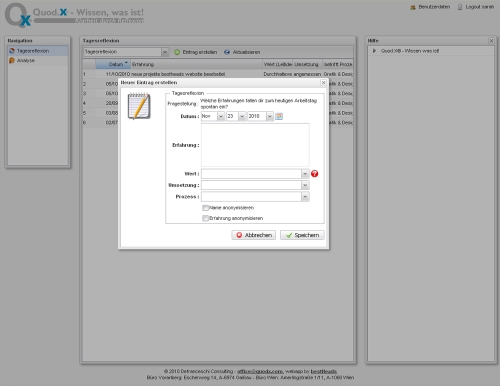Screen dimensions: 500x386
Task: Toggle Name anonymisieren checkbox
Action: 205,208
